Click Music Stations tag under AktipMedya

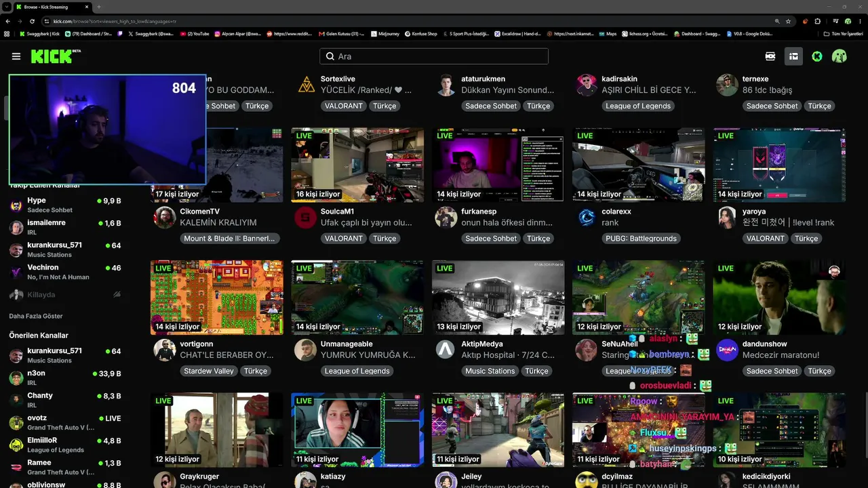490,371
